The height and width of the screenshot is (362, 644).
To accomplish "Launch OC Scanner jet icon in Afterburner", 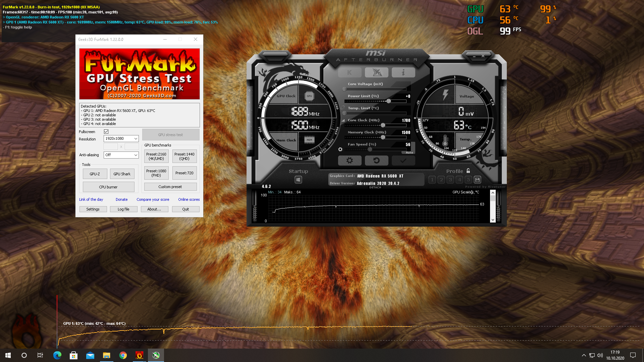I will 377,72.
